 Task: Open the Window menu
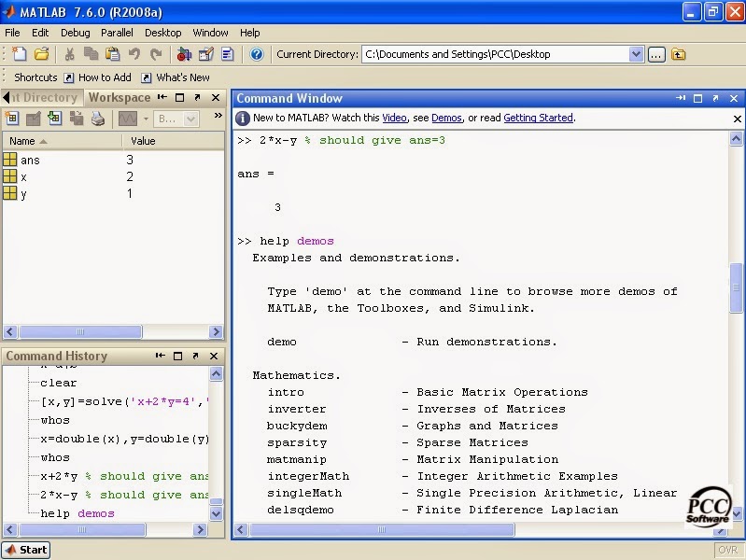point(210,33)
